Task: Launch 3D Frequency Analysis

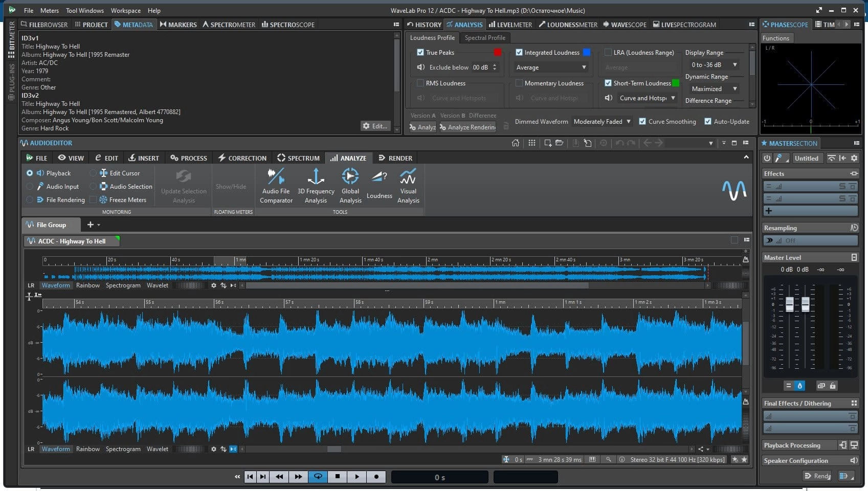Action: pyautogui.click(x=316, y=186)
